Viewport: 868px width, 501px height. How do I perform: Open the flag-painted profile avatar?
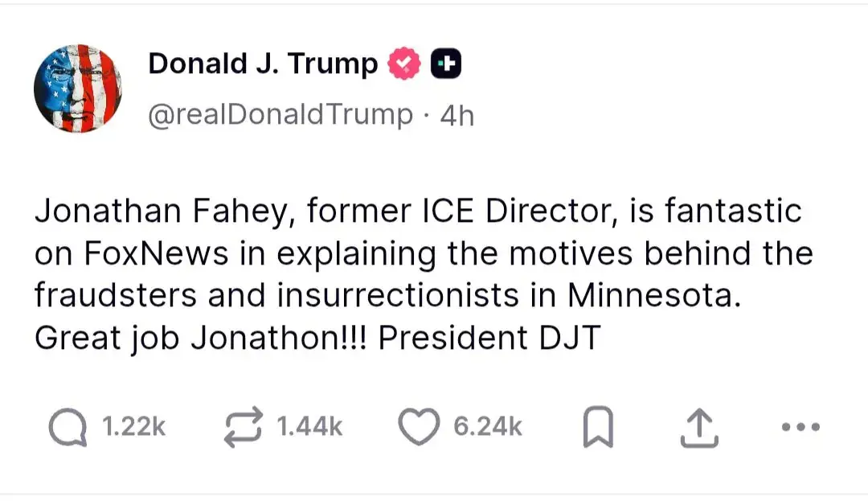[78, 88]
